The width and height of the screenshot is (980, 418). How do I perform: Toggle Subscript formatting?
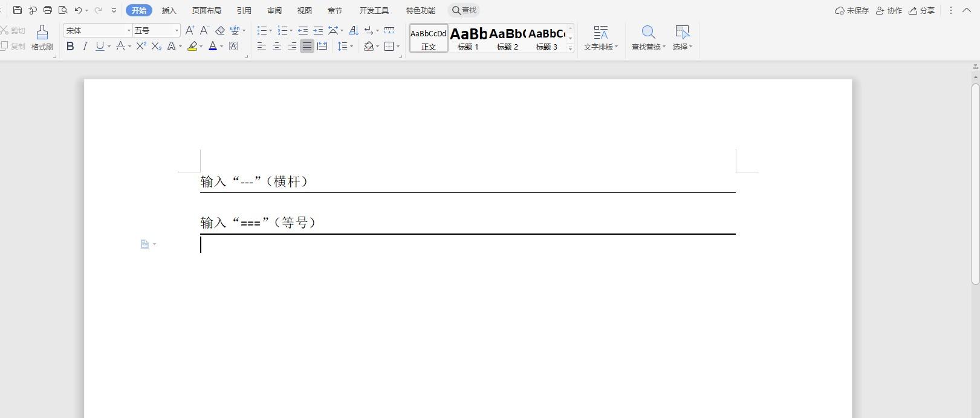coord(156,46)
